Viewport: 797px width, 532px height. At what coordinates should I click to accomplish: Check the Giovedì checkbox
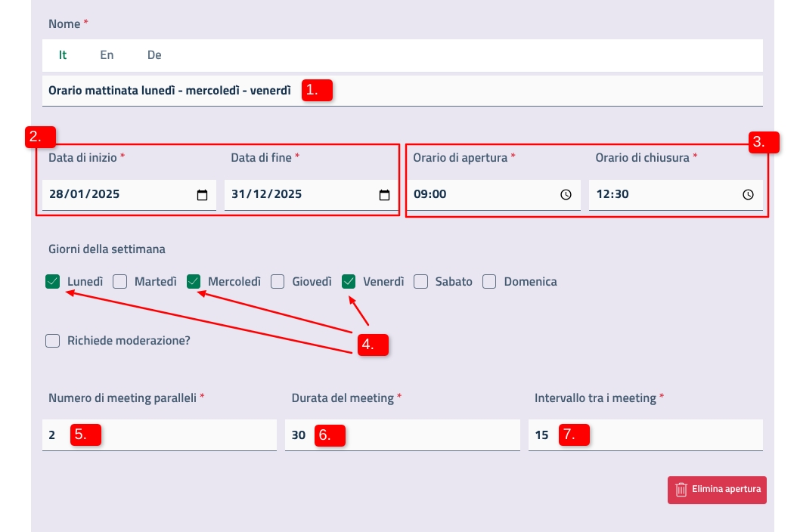[x=278, y=282]
